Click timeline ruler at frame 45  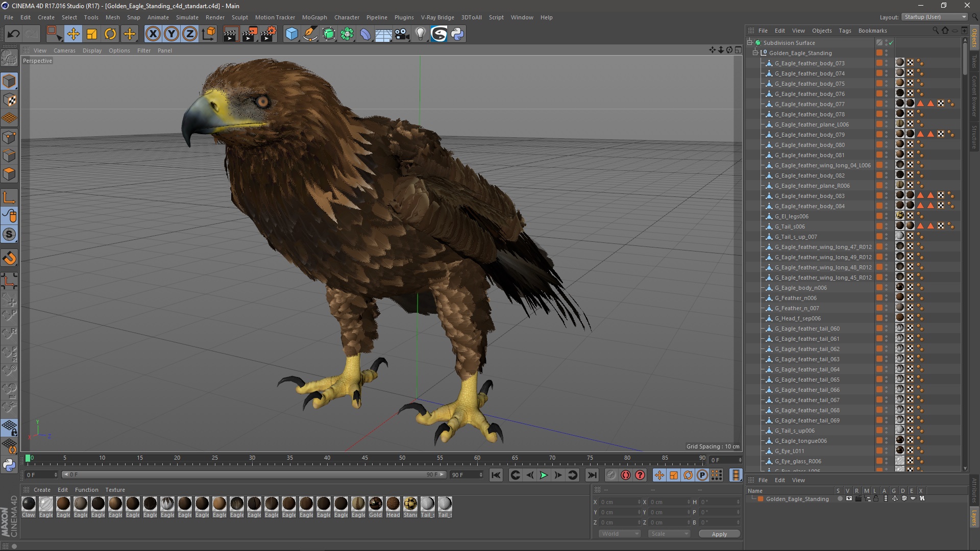click(364, 459)
